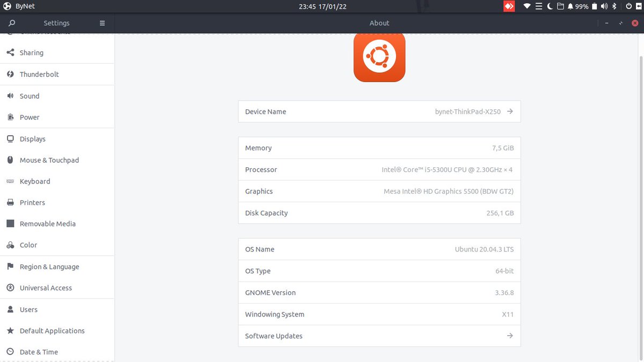Click the back-arrow icon at far top right
Screen dimensions: 644x362
[639, 6]
